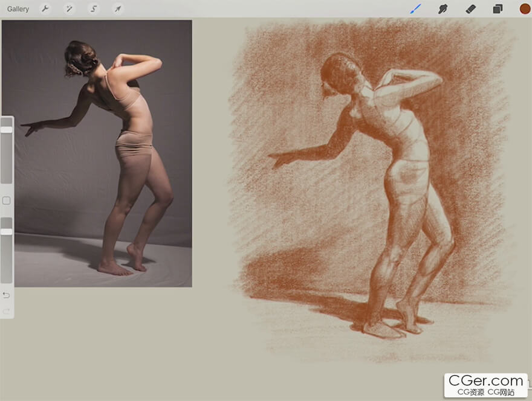Click the square modify button in sidebar
This screenshot has height=401, width=532.
pyautogui.click(x=7, y=200)
